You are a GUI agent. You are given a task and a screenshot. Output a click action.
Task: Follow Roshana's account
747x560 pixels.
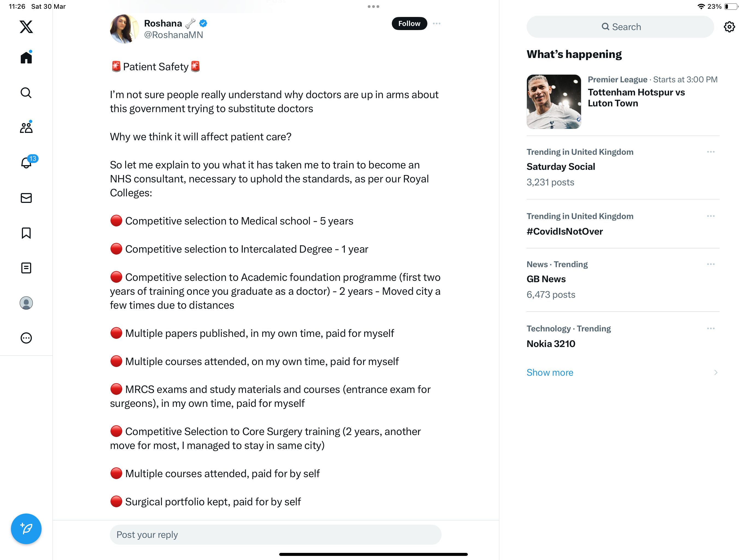(409, 24)
